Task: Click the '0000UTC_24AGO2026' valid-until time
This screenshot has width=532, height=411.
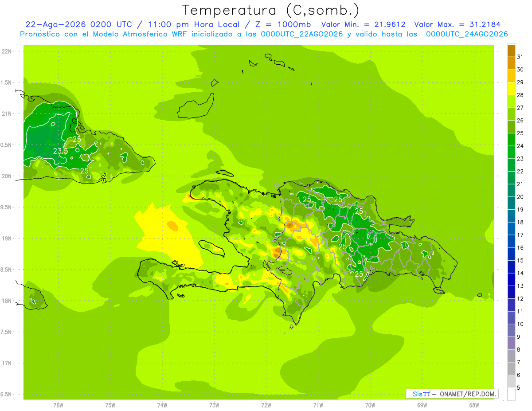Action: tap(467, 34)
